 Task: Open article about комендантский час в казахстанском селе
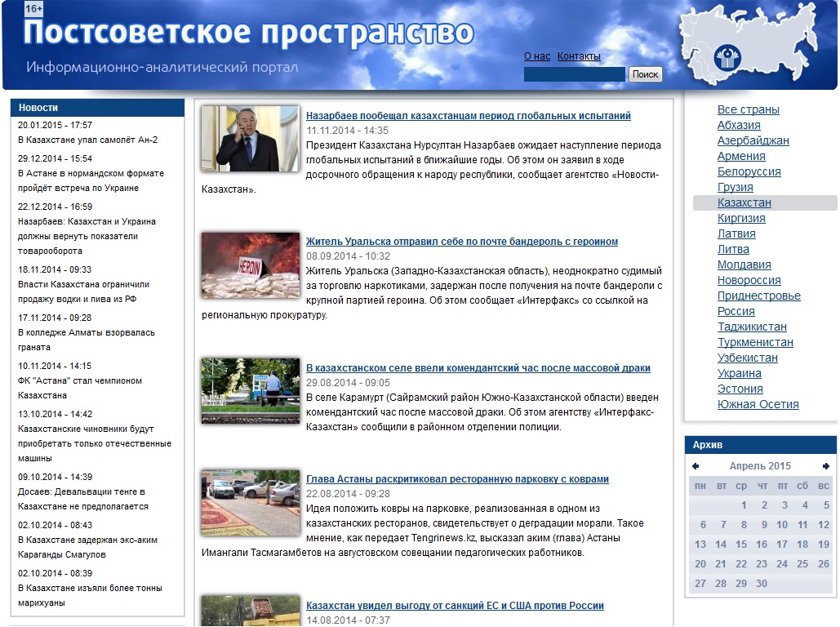click(x=478, y=368)
